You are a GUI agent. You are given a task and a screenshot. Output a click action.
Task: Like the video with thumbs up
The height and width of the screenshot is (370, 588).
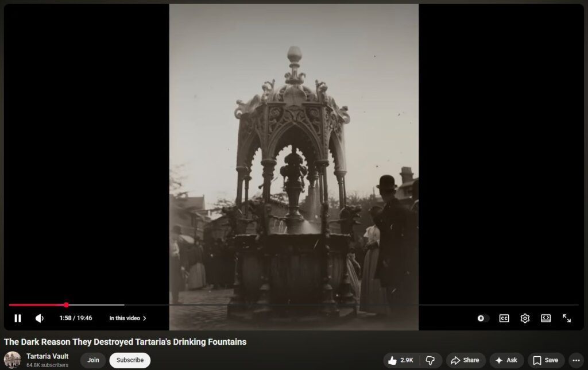tap(400, 360)
